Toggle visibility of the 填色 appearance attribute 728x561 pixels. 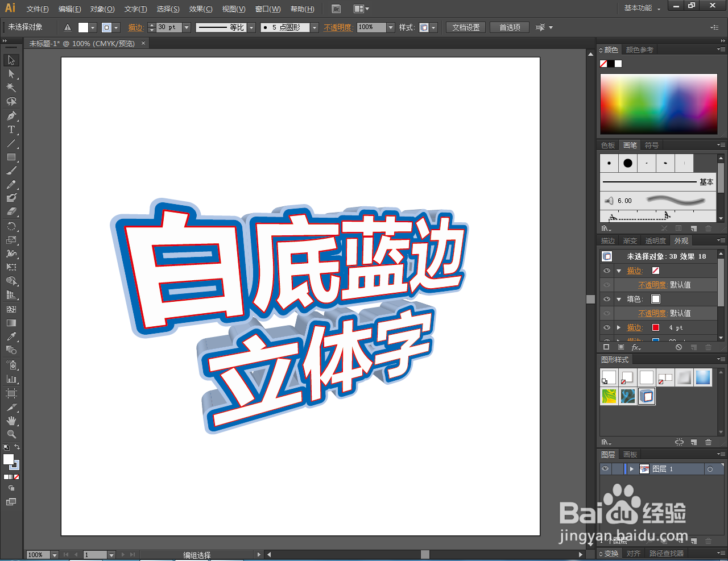pyautogui.click(x=606, y=298)
